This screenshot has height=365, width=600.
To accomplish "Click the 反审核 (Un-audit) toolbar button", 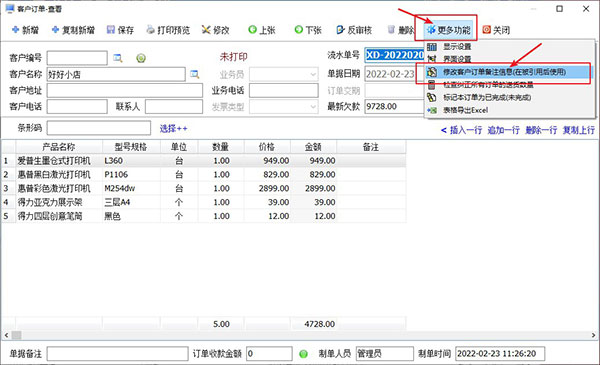I will (354, 30).
